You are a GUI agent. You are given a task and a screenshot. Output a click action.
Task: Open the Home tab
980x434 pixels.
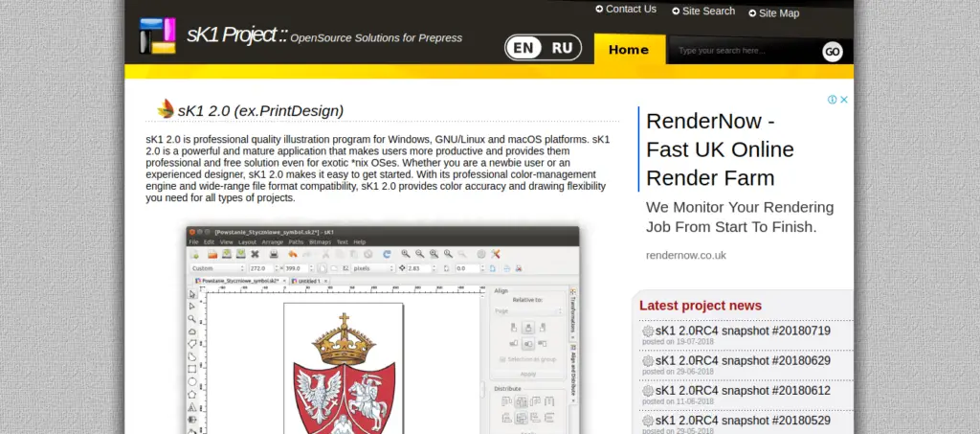coord(629,50)
